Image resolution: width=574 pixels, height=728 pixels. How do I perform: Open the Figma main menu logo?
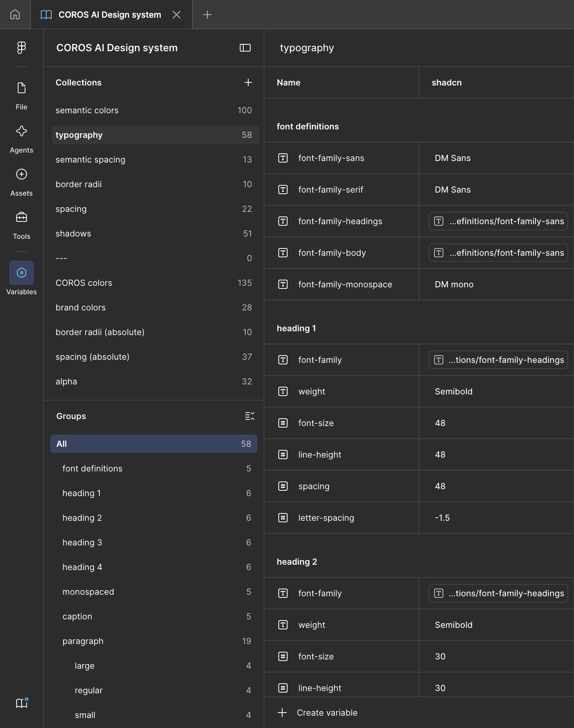[x=22, y=48]
